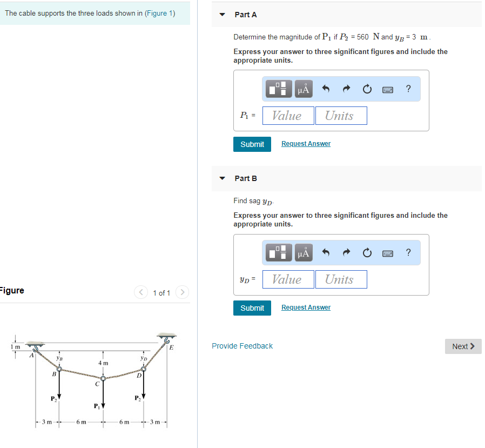Image resolution: width=485 pixels, height=448 pixels.
Task: Click the Value input field for P1
Action: [288, 115]
